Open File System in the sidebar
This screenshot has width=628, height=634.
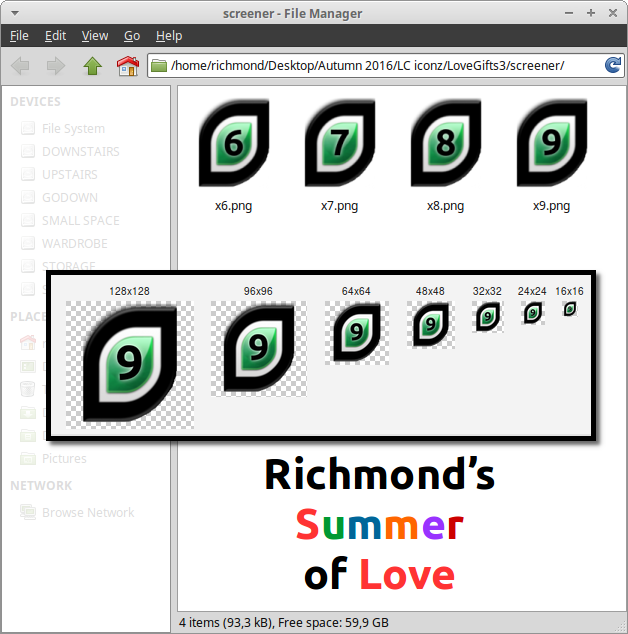(72, 128)
